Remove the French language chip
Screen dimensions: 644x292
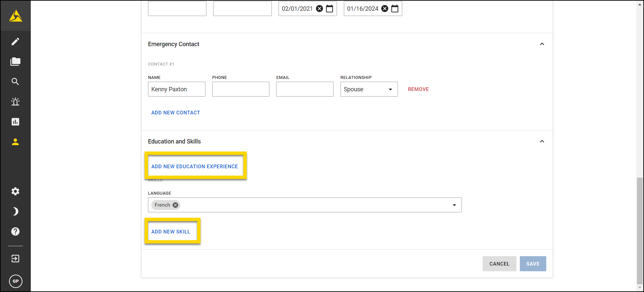(175, 205)
